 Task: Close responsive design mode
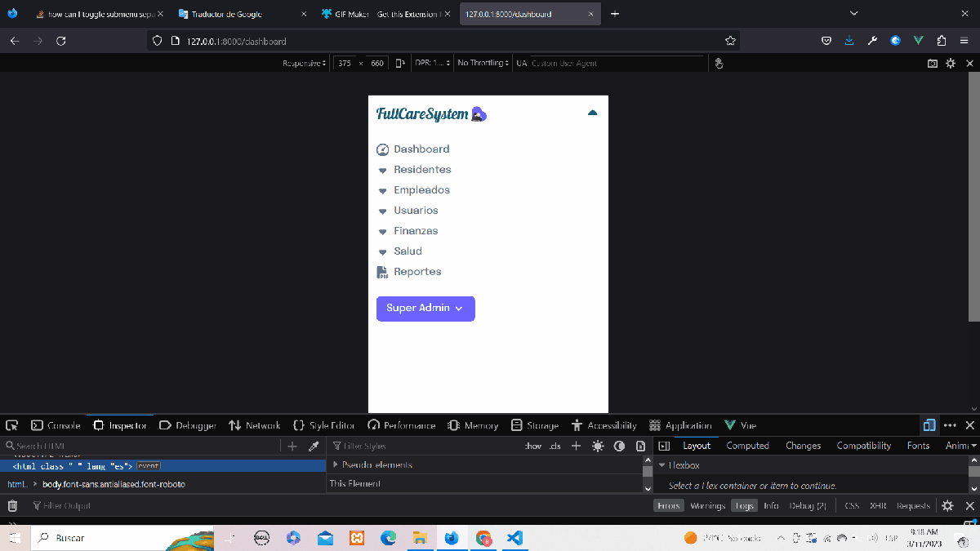coord(969,63)
